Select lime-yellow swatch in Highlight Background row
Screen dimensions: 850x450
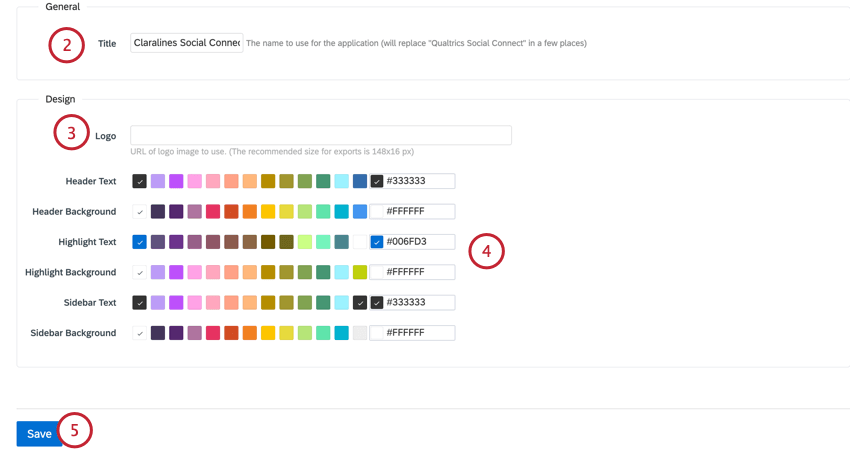click(x=360, y=272)
